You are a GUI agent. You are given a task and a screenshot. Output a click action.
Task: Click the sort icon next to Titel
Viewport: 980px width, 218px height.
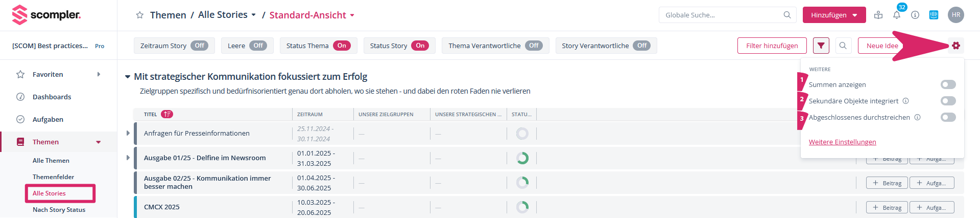tap(167, 114)
